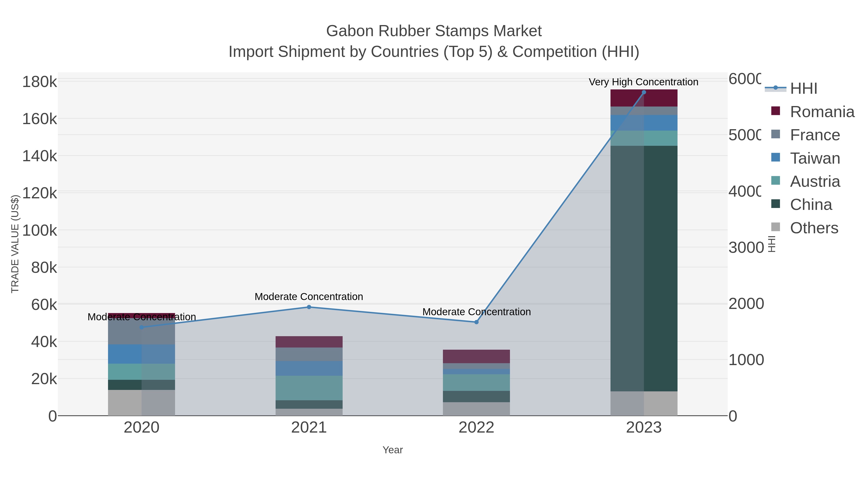Click the Romania maroon color swatch
The height and width of the screenshot is (488, 868).
tap(776, 111)
